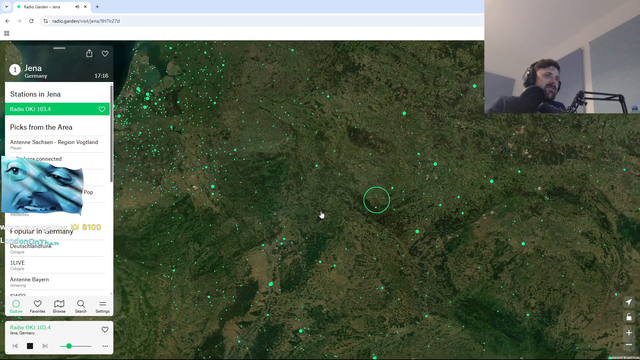
Task: Open the tab search dropdown
Action: (x=7, y=7)
